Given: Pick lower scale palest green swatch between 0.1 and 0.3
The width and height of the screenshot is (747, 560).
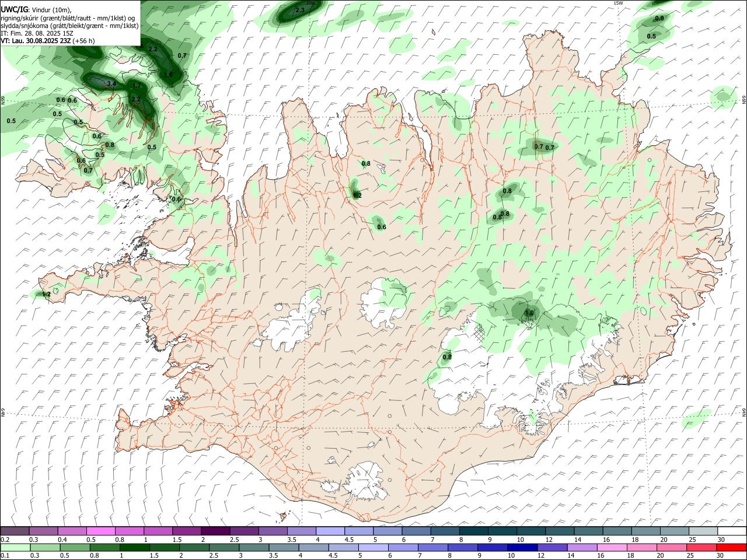Looking at the screenshot, I should pyautogui.click(x=15, y=547).
